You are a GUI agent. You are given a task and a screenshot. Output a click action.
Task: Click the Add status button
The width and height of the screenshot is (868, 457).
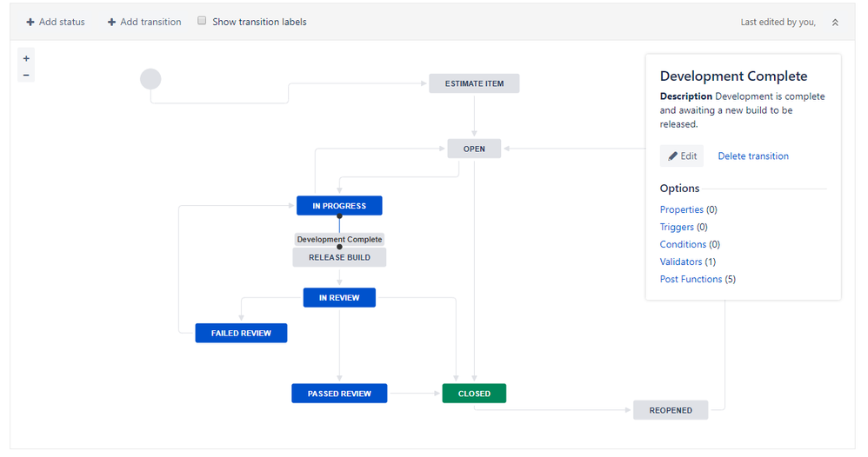[56, 22]
